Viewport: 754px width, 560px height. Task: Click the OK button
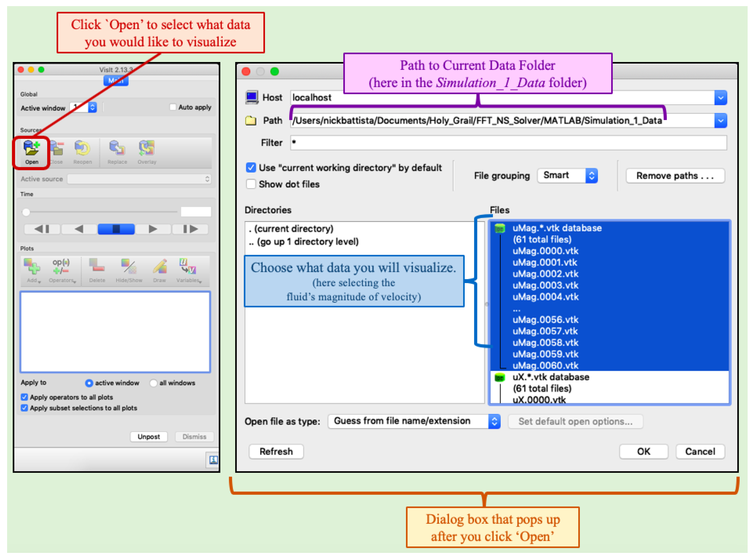point(643,451)
